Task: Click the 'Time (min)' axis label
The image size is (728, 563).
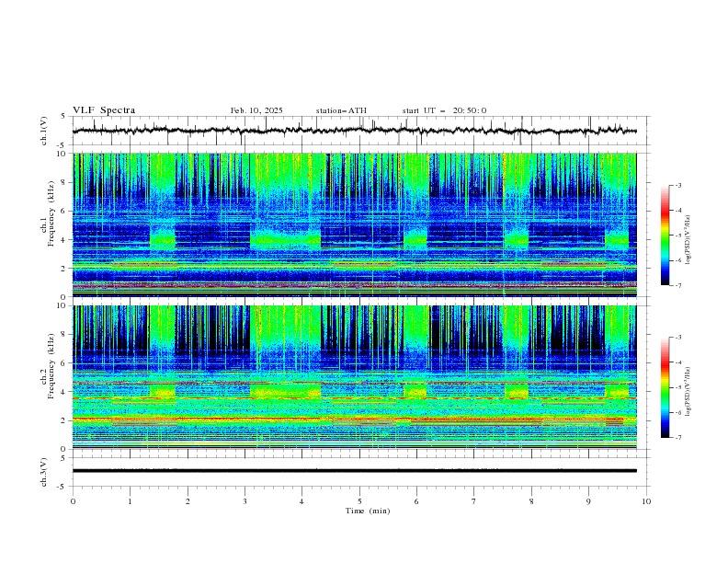Action: (368, 511)
